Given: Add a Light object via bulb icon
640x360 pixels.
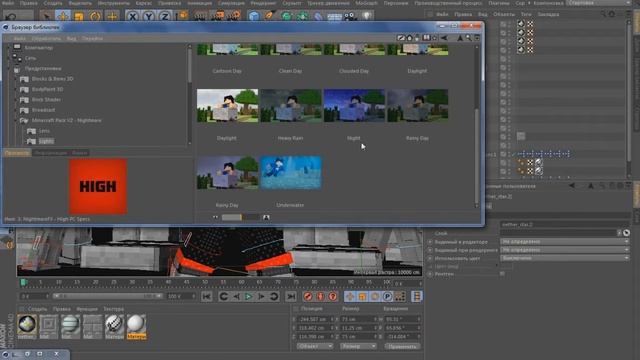Looking at the screenshot, I should coord(367,16).
